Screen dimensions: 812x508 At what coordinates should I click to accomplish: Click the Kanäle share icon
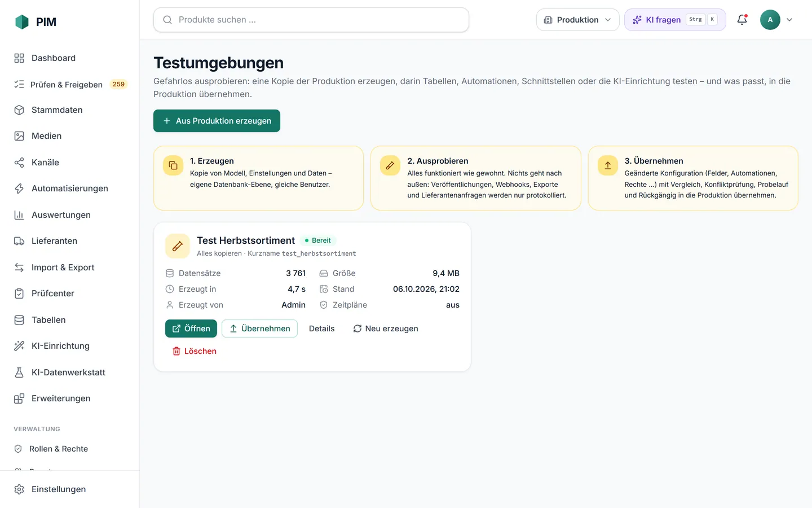pyautogui.click(x=19, y=163)
